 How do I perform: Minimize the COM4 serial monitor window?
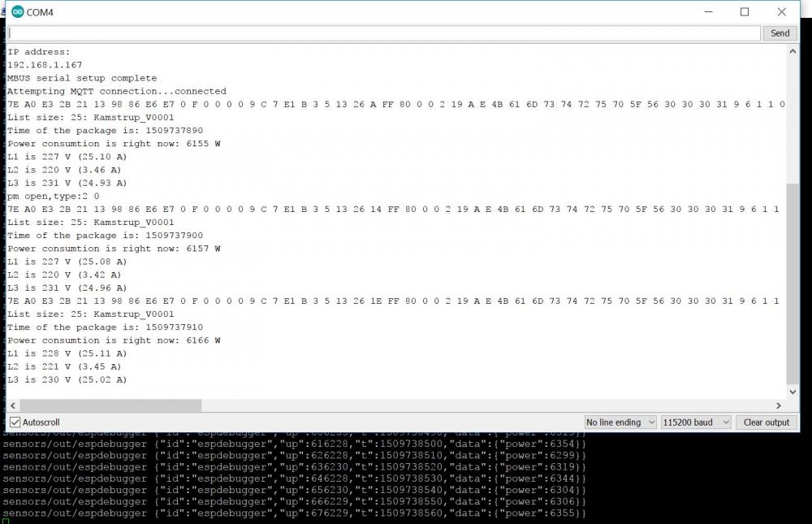pyautogui.click(x=706, y=12)
